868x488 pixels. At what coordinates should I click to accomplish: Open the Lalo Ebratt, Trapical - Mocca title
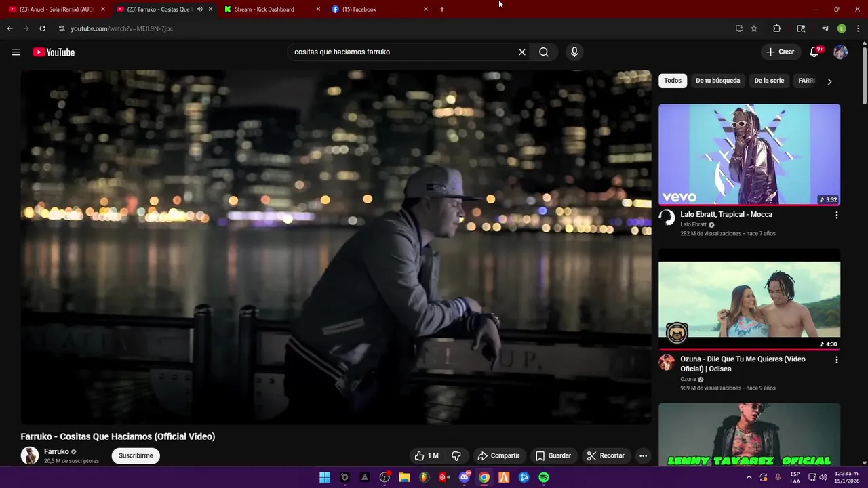point(726,214)
